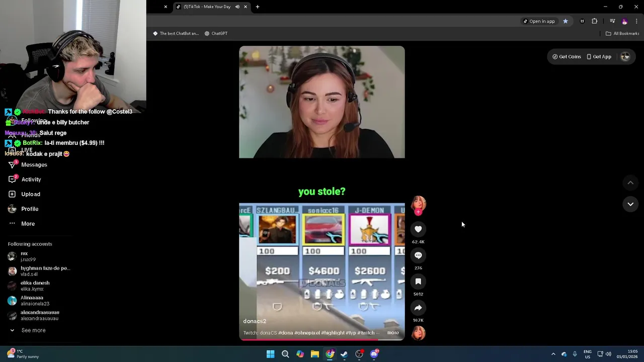Image resolution: width=644 pixels, height=362 pixels.
Task: Open the comments on the video
Action: click(x=418, y=255)
